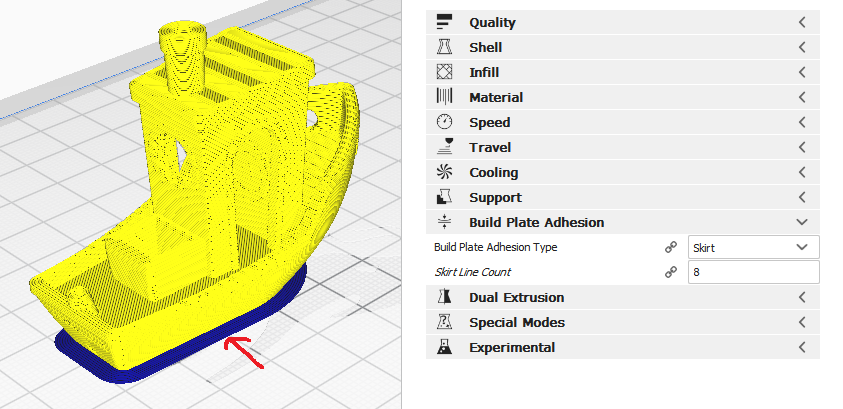Click the Material category icon
The height and width of the screenshot is (409, 843).
point(444,97)
